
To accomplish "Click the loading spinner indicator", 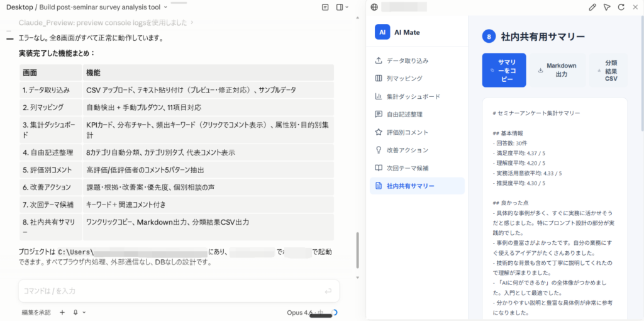I will 335,313.
